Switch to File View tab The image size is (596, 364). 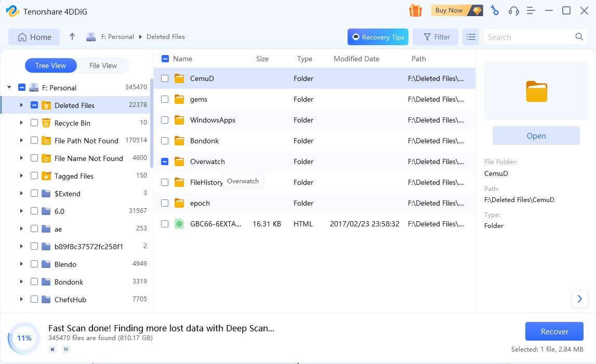(102, 65)
